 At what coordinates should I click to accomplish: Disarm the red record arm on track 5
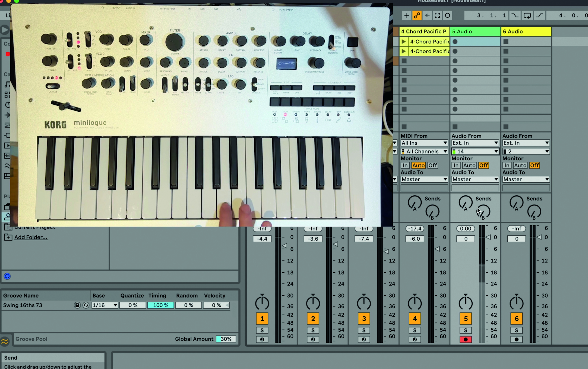click(466, 339)
